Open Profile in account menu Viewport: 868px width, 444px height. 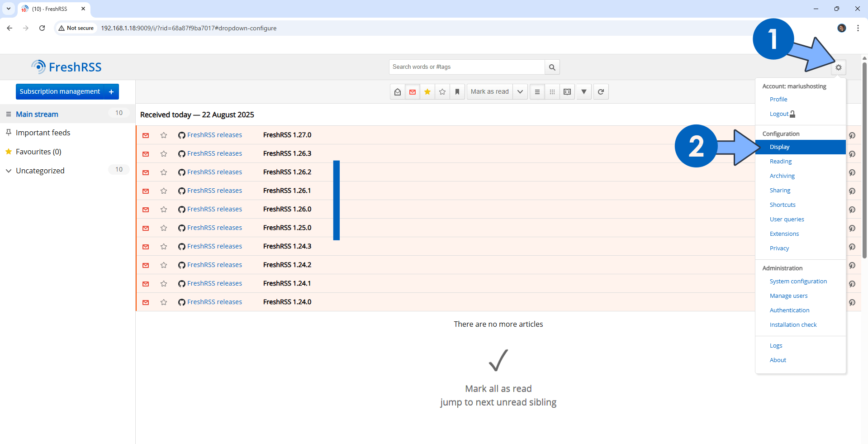coord(778,100)
